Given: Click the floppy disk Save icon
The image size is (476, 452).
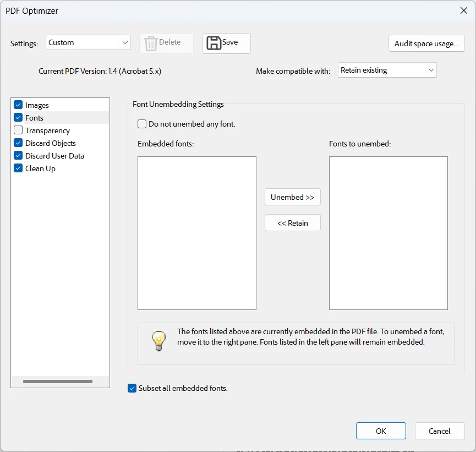Looking at the screenshot, I should click(x=214, y=43).
